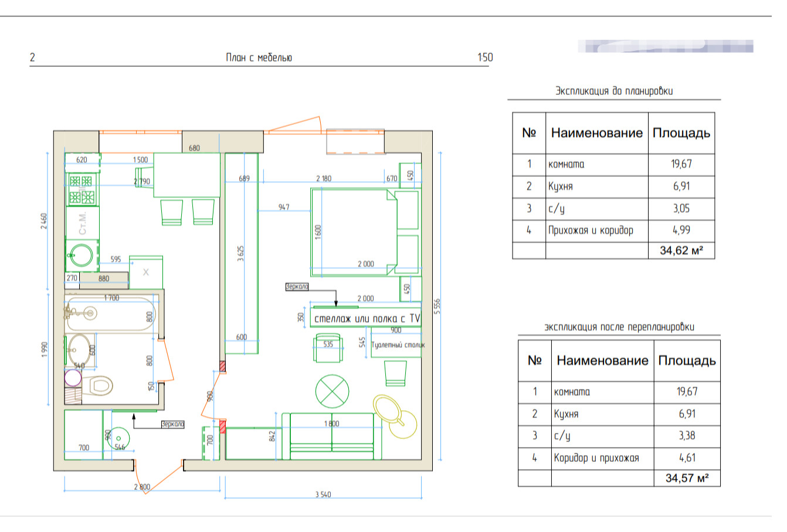This screenshot has width=787, height=532.
Task: Select the toilet symbol in the bathroom
Action: pos(97,386)
